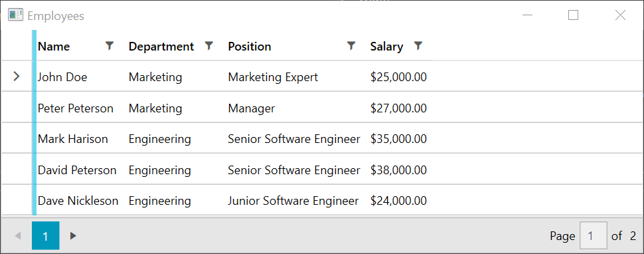The image size is (644, 254).
Task: Click the page number input box
Action: [x=593, y=235]
